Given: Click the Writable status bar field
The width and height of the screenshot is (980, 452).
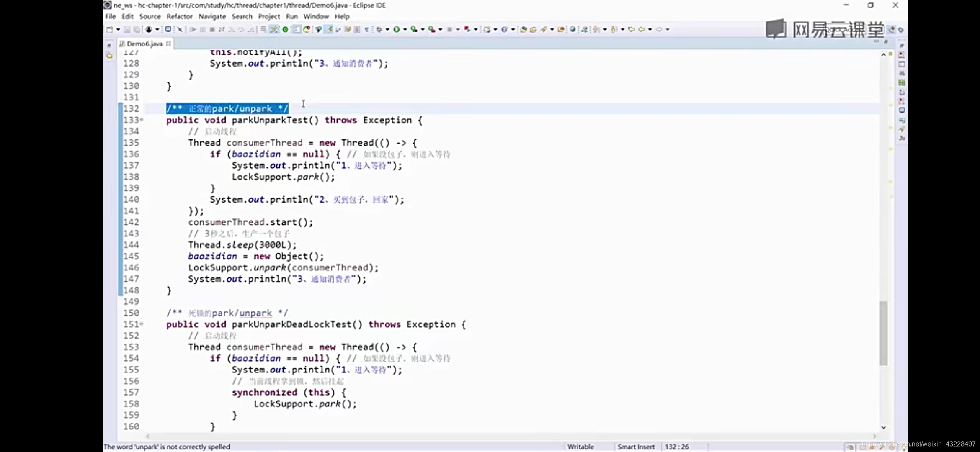Looking at the screenshot, I should [580, 447].
